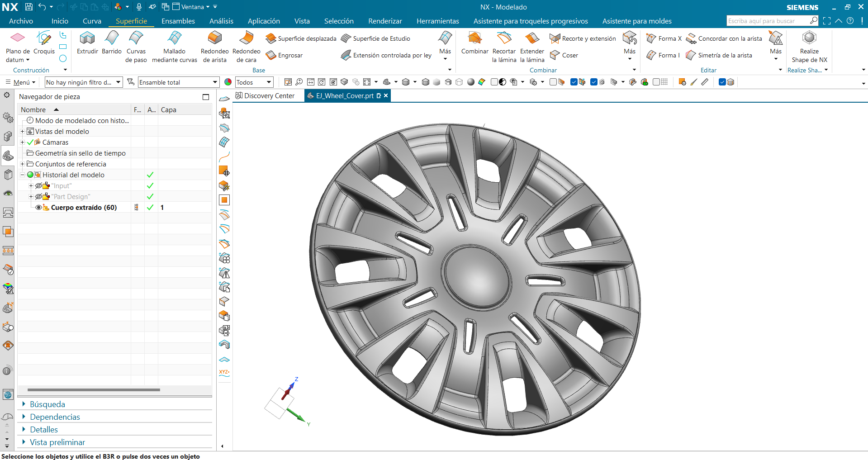Click the red-green selection color circle
The height and width of the screenshot is (460, 868).
click(228, 82)
